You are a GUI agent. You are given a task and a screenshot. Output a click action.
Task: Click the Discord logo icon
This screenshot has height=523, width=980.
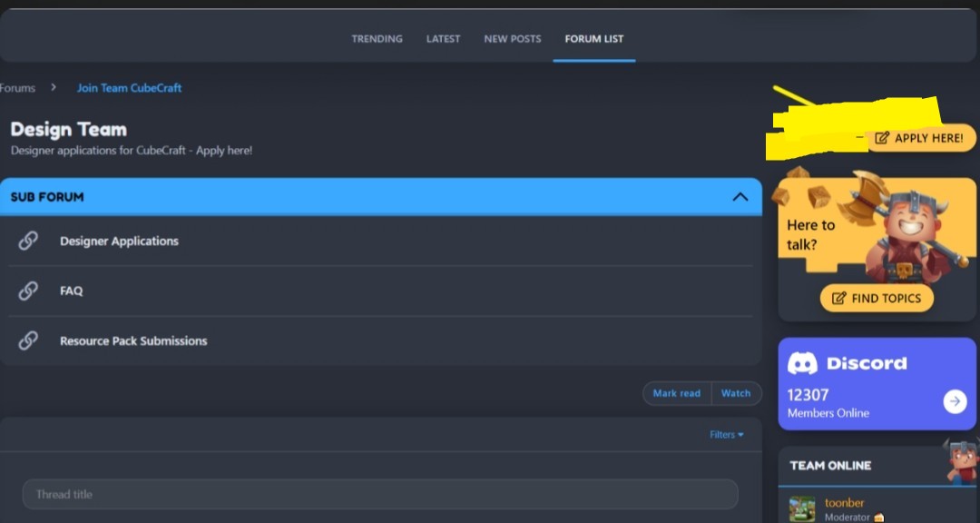click(802, 363)
